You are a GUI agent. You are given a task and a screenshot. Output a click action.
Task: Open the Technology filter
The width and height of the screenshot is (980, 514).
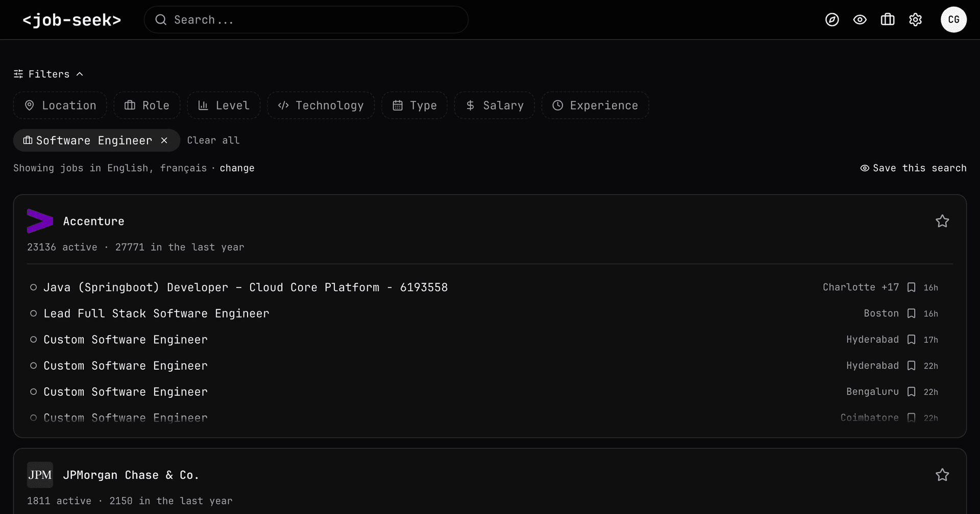pyautogui.click(x=321, y=106)
